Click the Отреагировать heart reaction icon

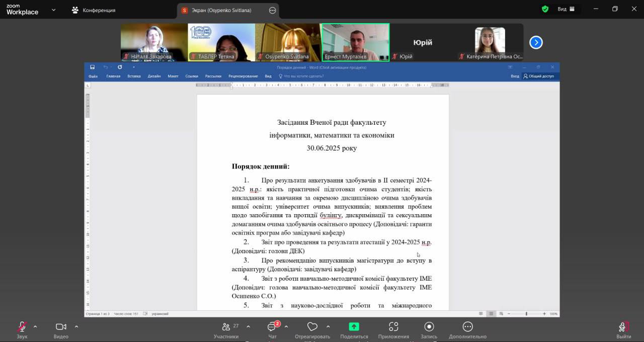pyautogui.click(x=312, y=327)
